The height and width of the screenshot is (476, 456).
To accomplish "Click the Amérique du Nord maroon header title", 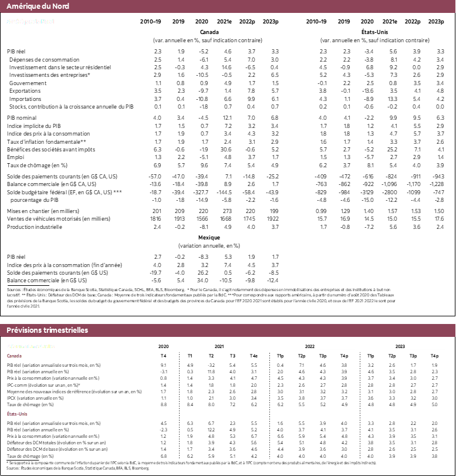I will [38, 6].
